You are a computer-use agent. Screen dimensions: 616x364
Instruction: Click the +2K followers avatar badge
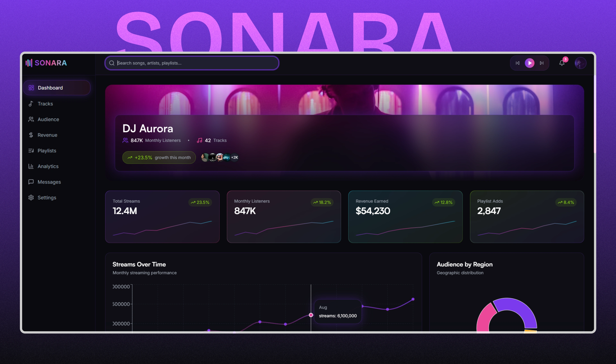(235, 157)
